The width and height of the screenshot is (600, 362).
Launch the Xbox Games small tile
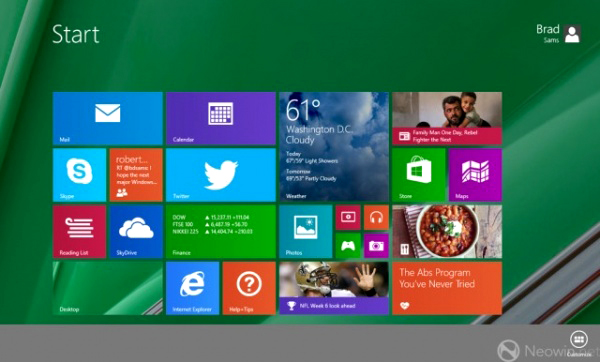pyautogui.click(x=348, y=246)
